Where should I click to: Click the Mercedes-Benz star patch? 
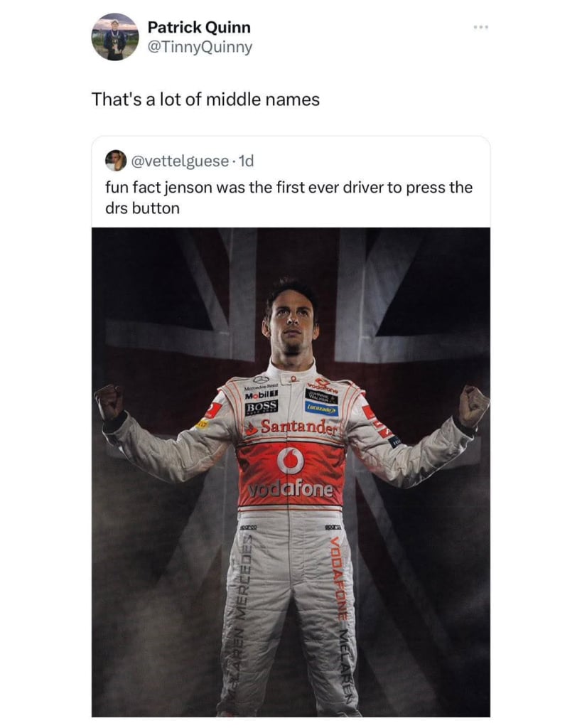coord(262,381)
